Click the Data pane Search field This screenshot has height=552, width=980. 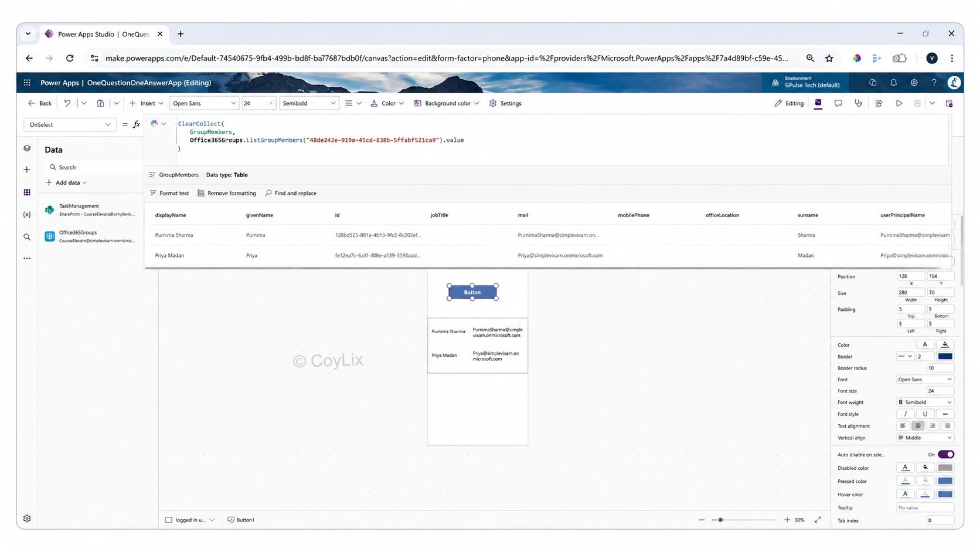point(94,167)
